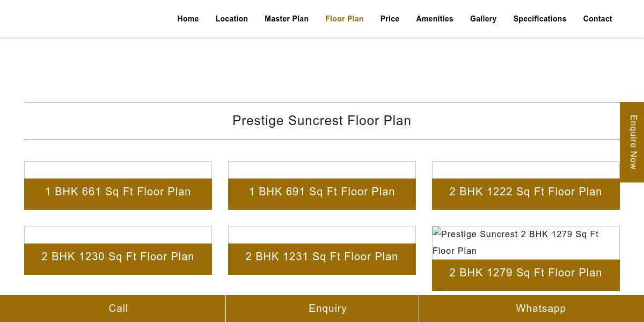
Task: Click the Enquire Now side tab
Action: pyautogui.click(x=632, y=142)
